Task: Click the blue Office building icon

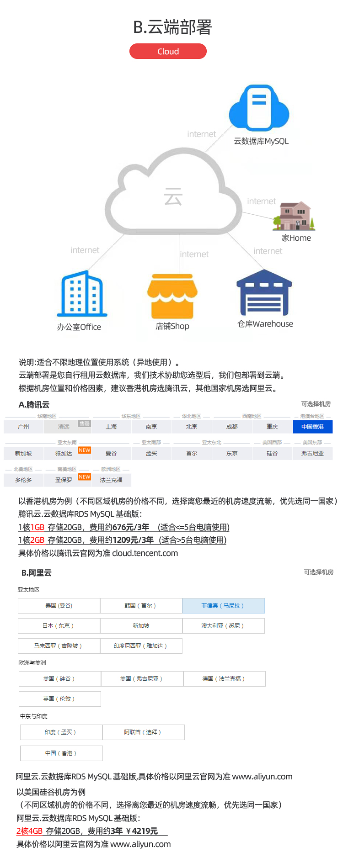Action: pos(82,293)
